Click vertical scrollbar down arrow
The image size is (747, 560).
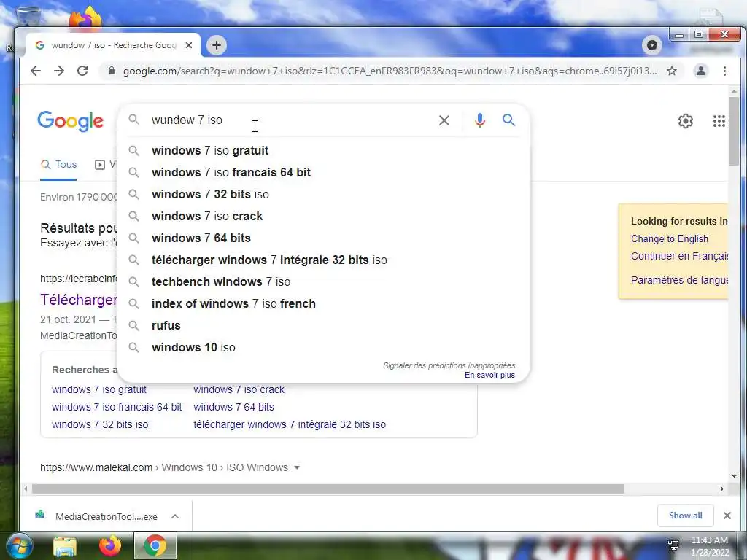[734, 476]
